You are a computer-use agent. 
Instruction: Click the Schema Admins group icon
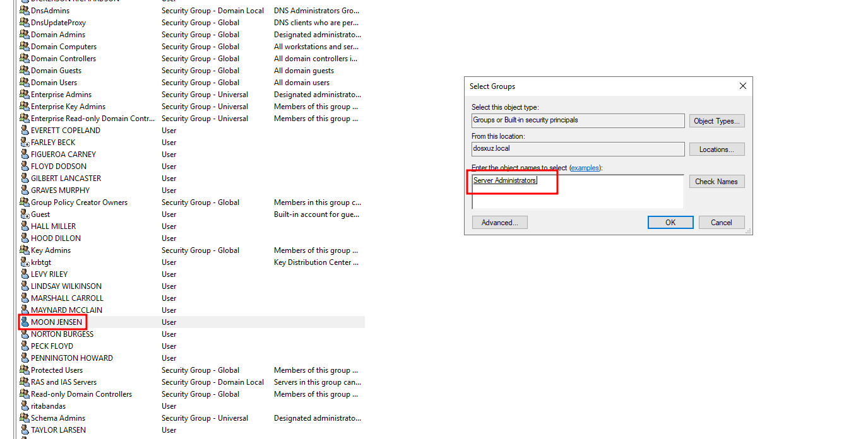coord(25,418)
